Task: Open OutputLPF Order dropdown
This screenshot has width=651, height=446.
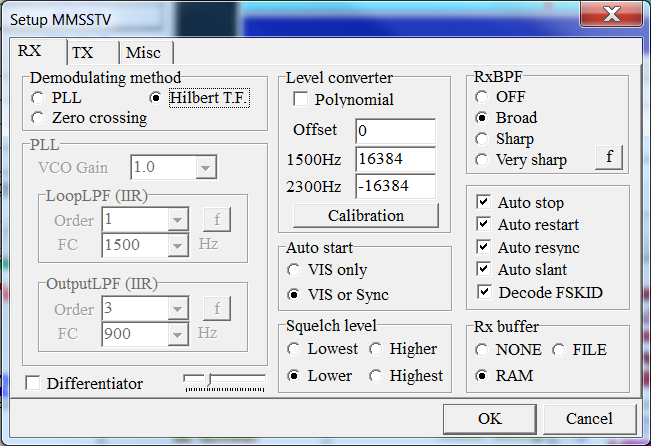Action: click(x=178, y=309)
